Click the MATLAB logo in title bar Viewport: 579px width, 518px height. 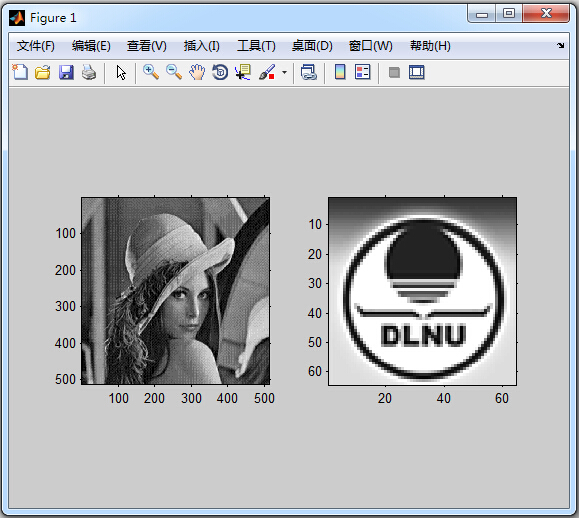coord(17,18)
